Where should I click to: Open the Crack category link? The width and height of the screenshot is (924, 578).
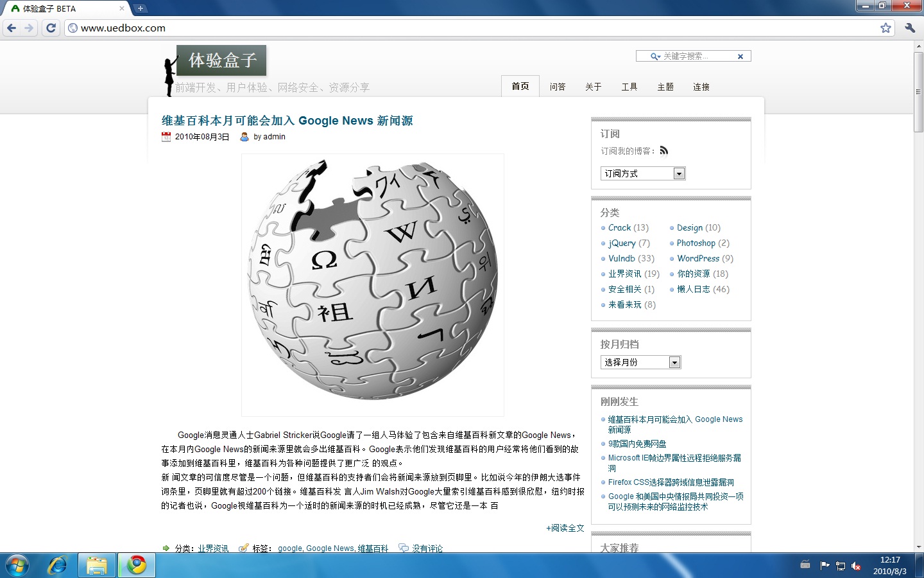(620, 227)
